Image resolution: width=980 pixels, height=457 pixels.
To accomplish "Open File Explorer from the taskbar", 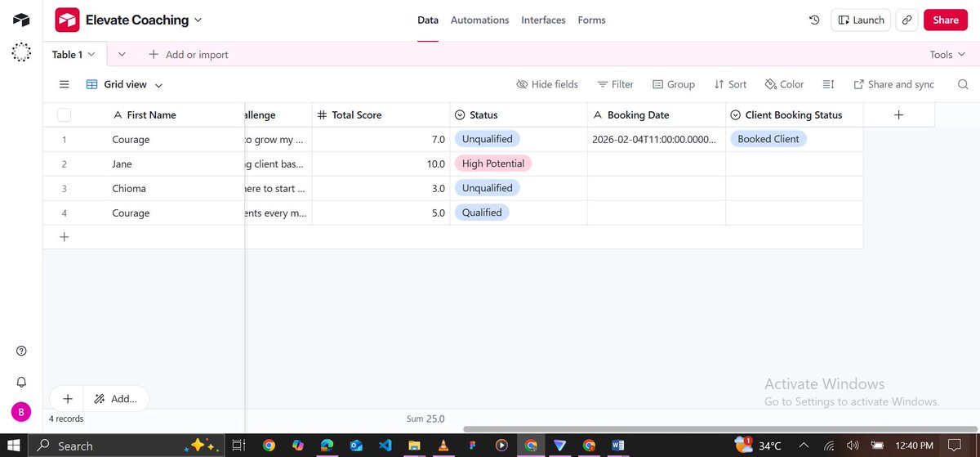I will (x=415, y=446).
